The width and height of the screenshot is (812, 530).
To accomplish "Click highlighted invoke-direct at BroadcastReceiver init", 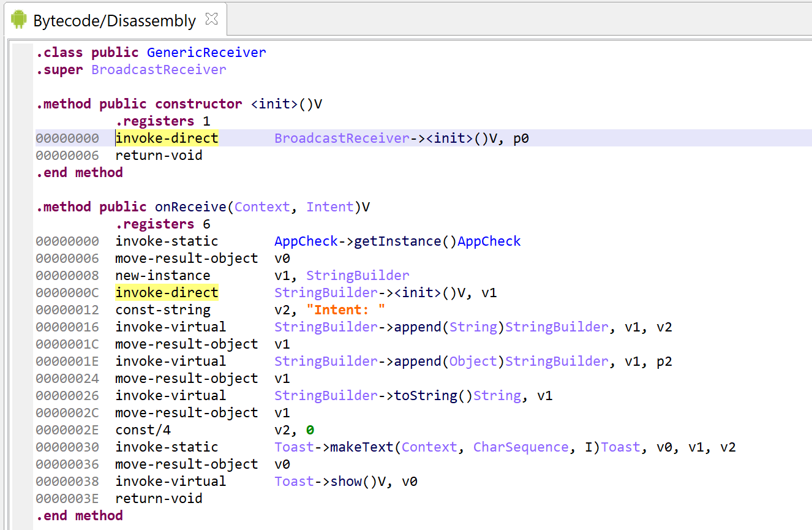I will (167, 138).
